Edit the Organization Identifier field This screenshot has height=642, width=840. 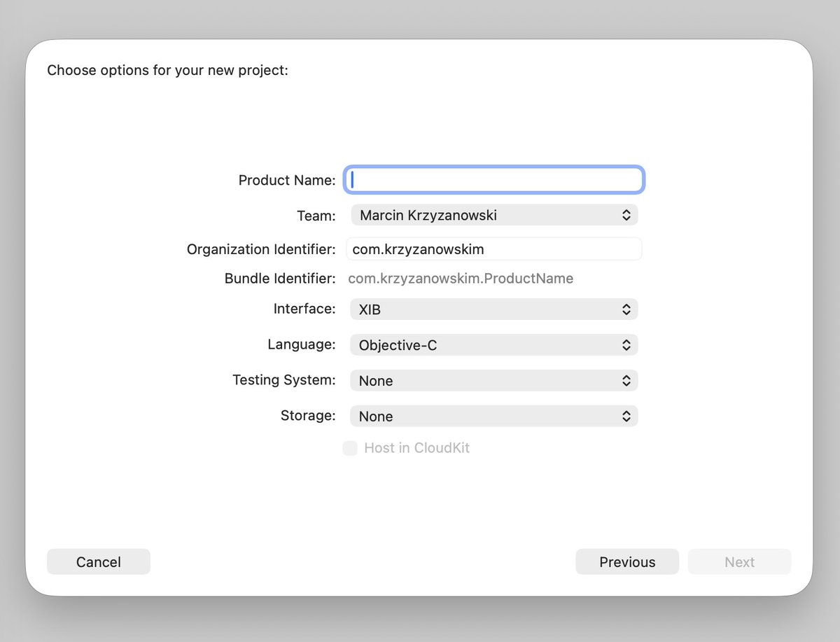(494, 249)
